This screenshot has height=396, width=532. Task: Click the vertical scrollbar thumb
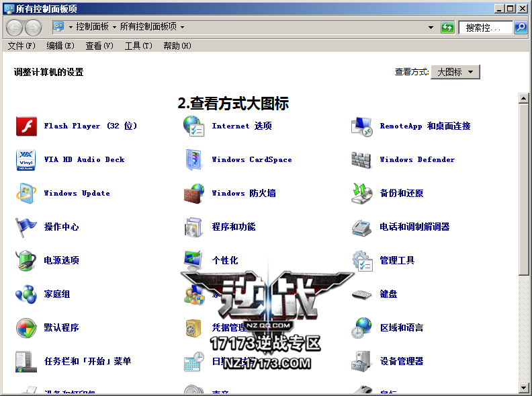(x=523, y=190)
